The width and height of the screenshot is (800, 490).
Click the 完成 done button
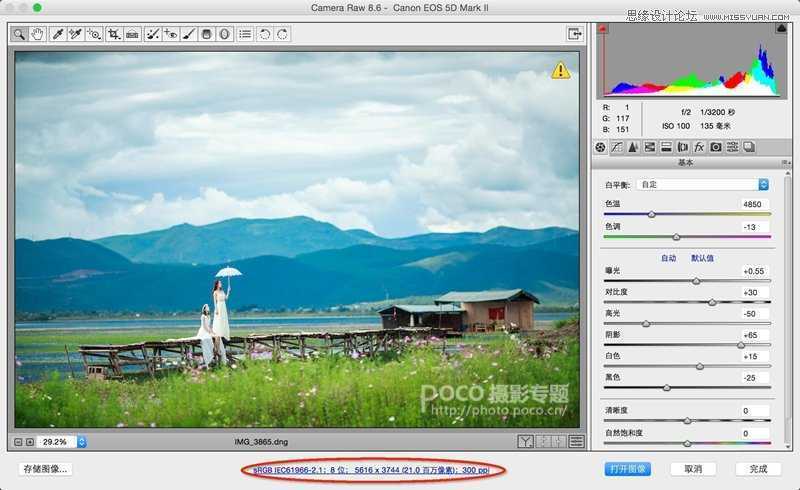point(758,469)
